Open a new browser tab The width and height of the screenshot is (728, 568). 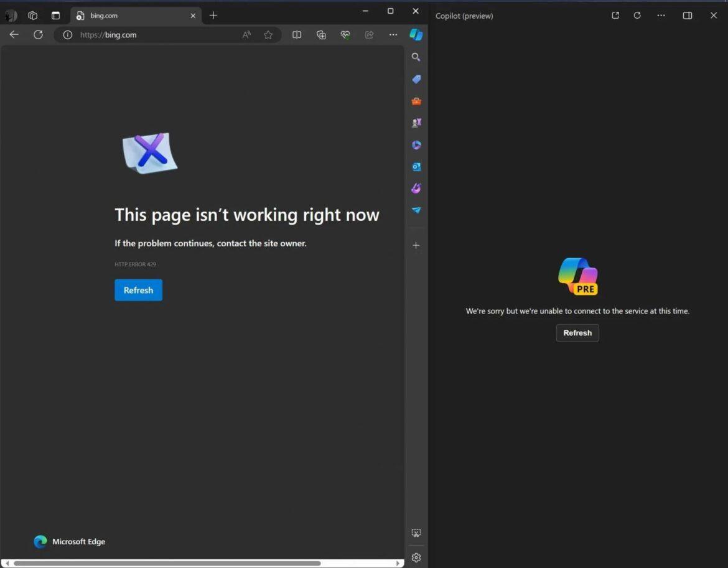213,15
